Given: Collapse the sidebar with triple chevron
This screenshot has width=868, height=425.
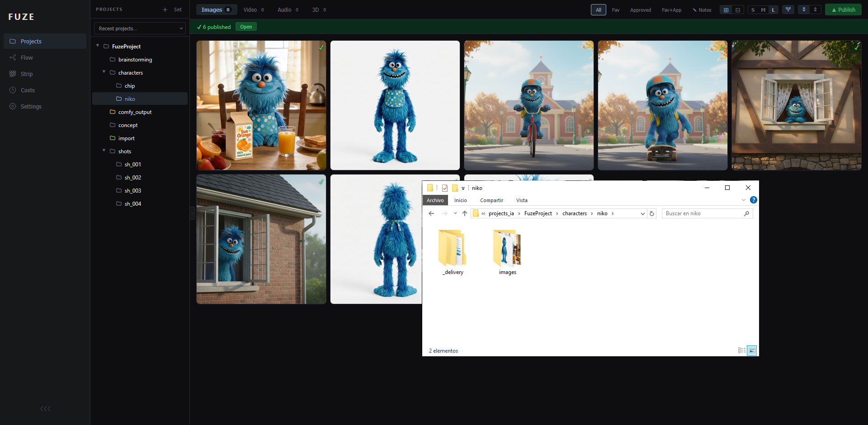Looking at the screenshot, I should (45, 409).
